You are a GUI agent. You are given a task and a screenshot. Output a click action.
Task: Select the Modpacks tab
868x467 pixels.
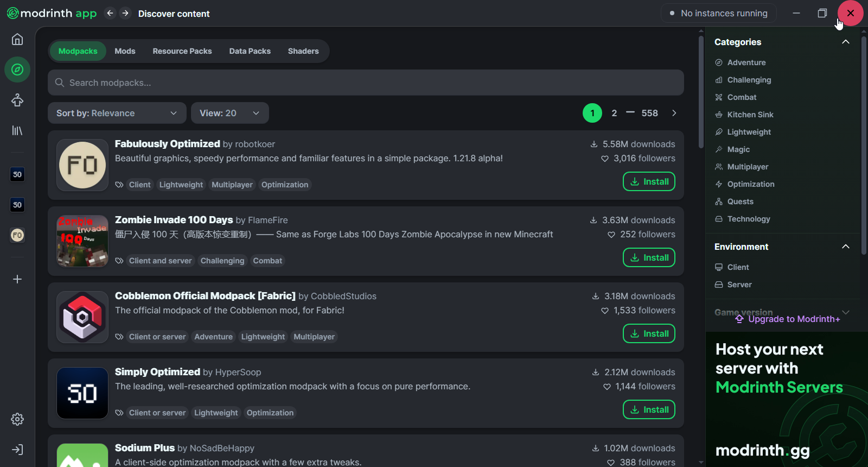click(78, 51)
